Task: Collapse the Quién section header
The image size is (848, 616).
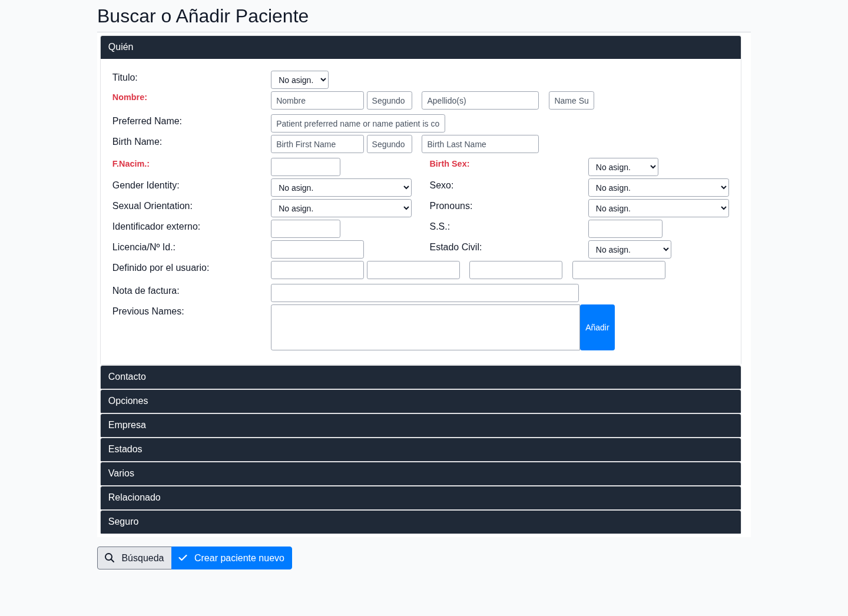Action: click(420, 47)
